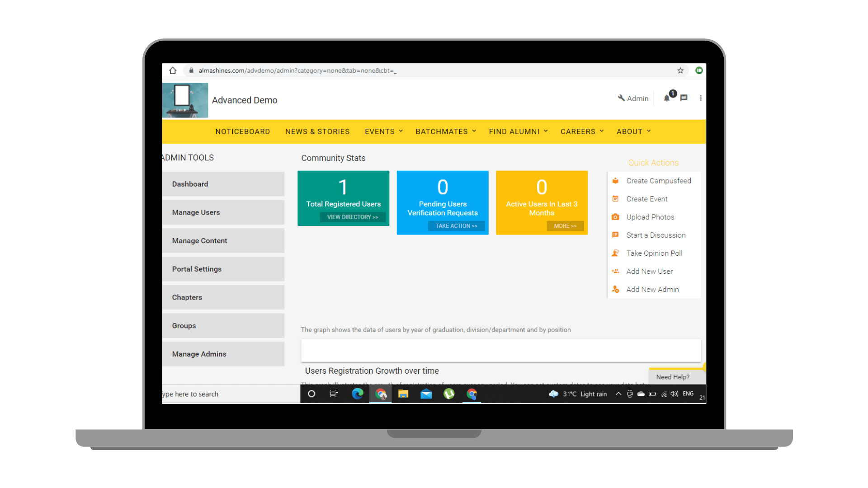This screenshot has width=868, height=488.
Task: Click MORE on Active Users card
Action: point(564,226)
